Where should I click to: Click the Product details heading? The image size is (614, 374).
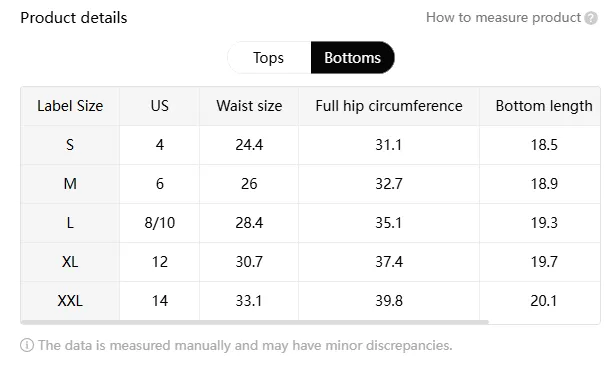tap(74, 18)
